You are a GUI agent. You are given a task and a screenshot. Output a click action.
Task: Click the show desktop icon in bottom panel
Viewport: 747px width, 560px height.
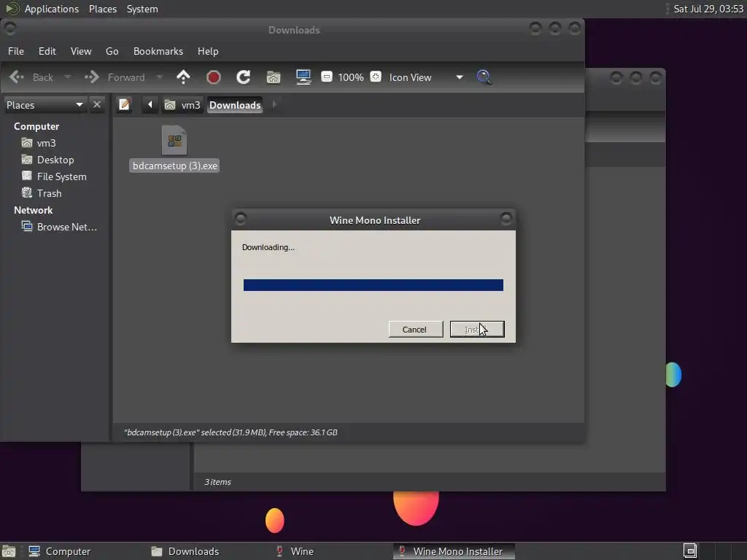9,551
